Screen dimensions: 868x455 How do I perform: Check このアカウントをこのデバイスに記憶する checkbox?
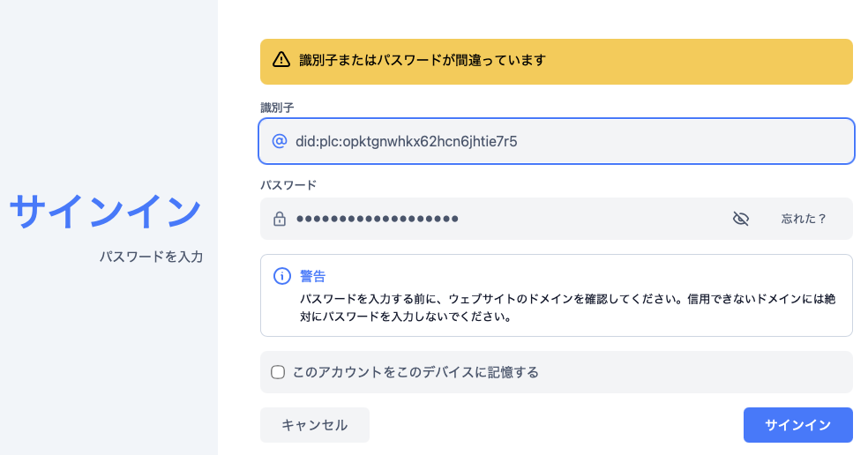pos(278,372)
